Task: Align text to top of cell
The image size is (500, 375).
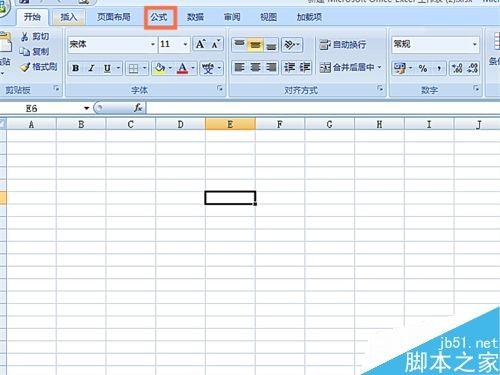Action: tap(239, 44)
